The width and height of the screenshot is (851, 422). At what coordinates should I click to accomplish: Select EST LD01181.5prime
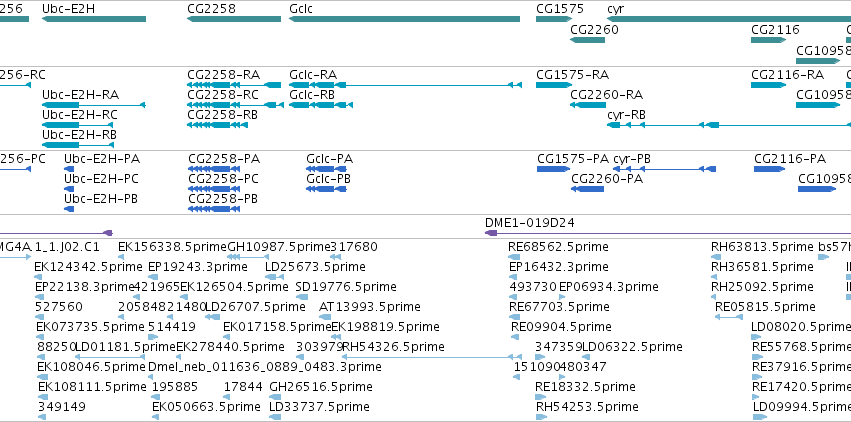coord(110,357)
